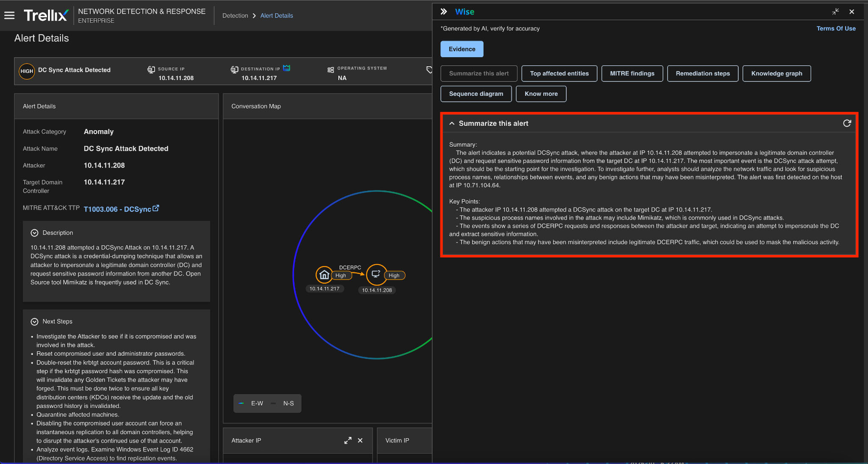Click the tag icon in alert header
The width and height of the screenshot is (868, 464).
429,70
